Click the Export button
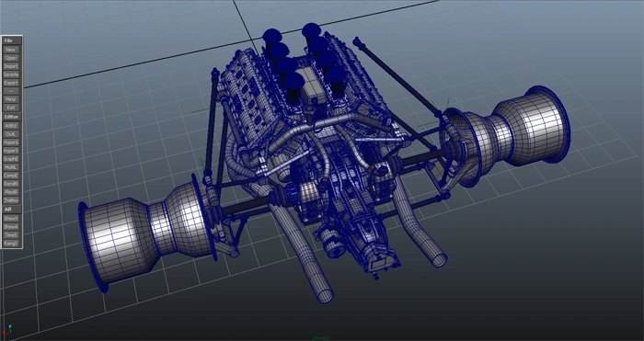The height and width of the screenshot is (341, 644). [x=11, y=83]
